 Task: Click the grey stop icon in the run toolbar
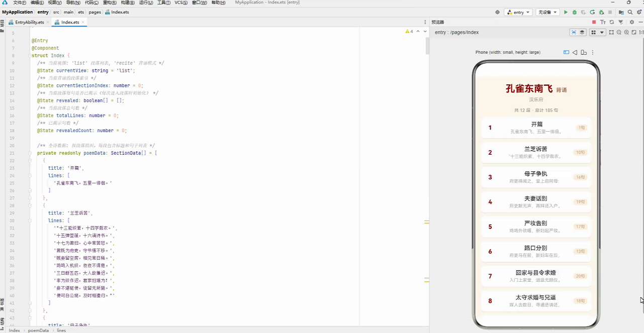tap(610, 12)
